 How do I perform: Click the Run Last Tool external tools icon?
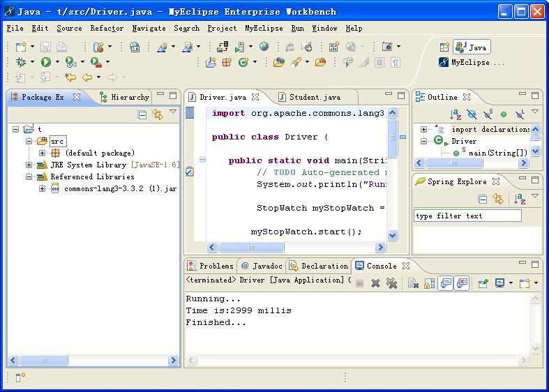pos(96,62)
